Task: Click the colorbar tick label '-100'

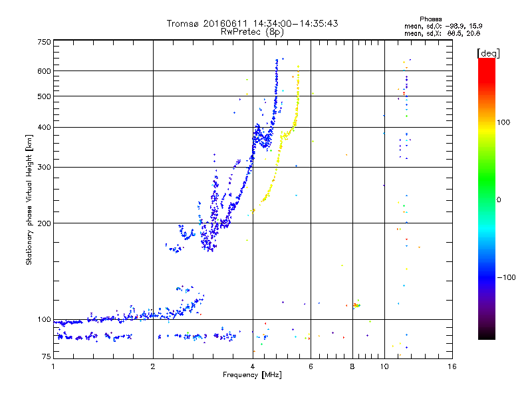Action: pos(506,277)
